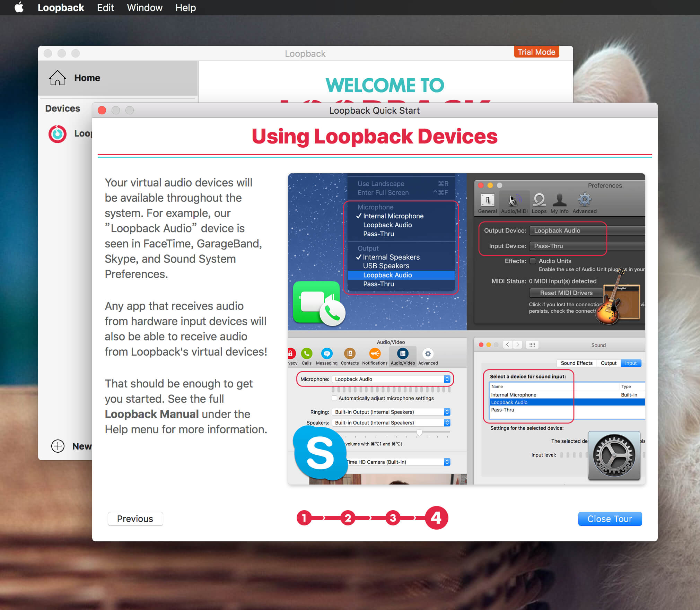Screen dimensions: 700x610
Task: Click the Skype volume slider knob
Action: (x=419, y=433)
